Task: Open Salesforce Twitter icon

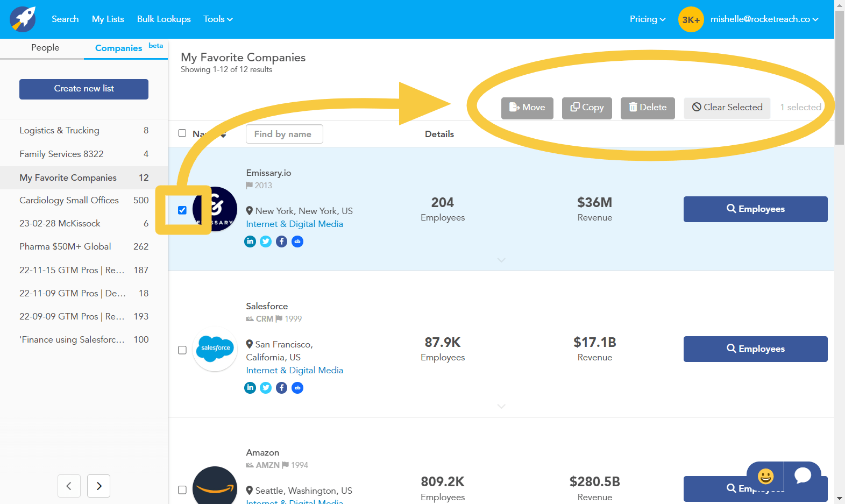Action: (x=266, y=388)
